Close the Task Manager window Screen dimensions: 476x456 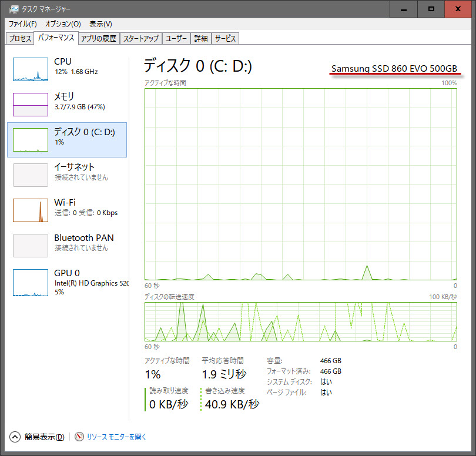pyautogui.click(x=458, y=9)
